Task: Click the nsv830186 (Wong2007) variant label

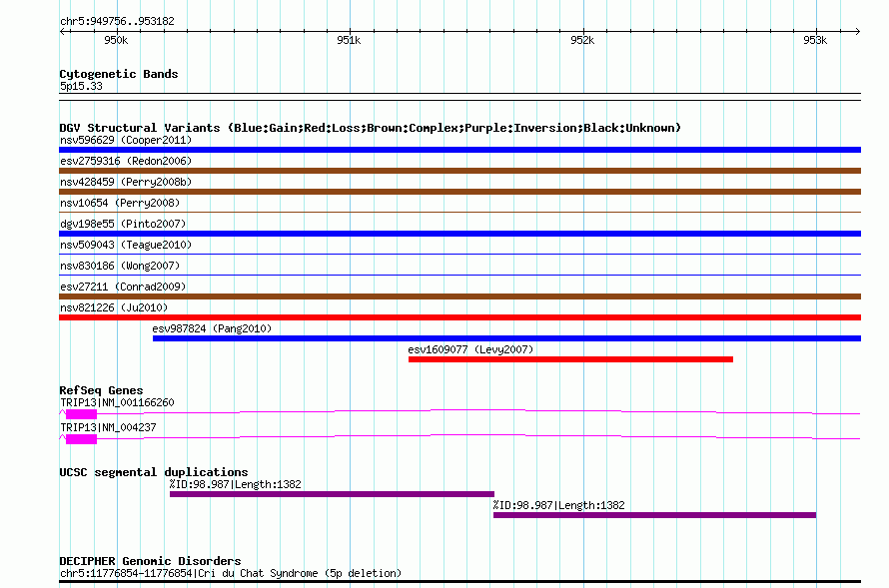Action: 119,266
